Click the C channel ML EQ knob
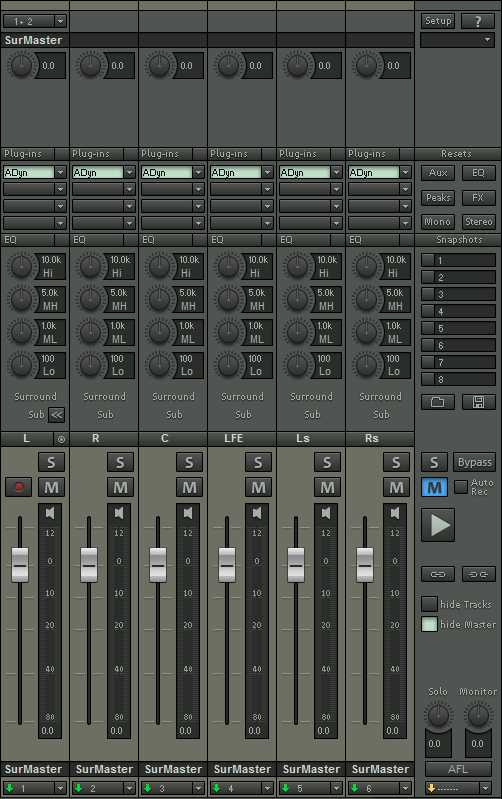 point(160,332)
